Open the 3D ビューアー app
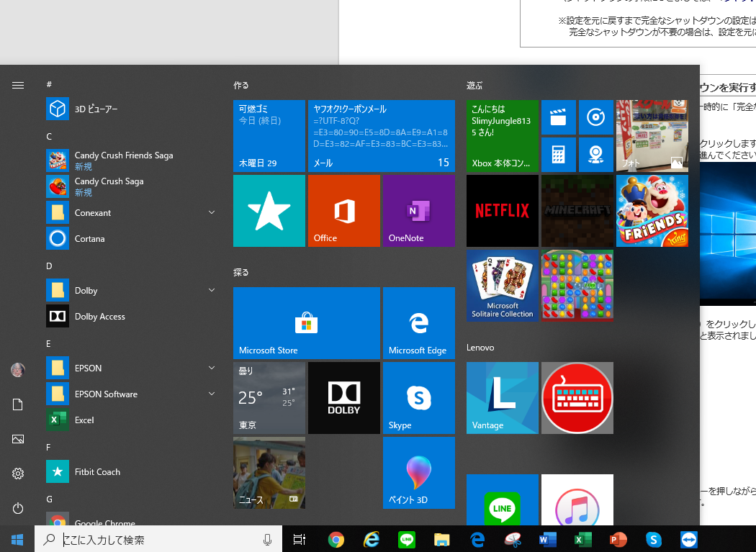 [x=130, y=109]
